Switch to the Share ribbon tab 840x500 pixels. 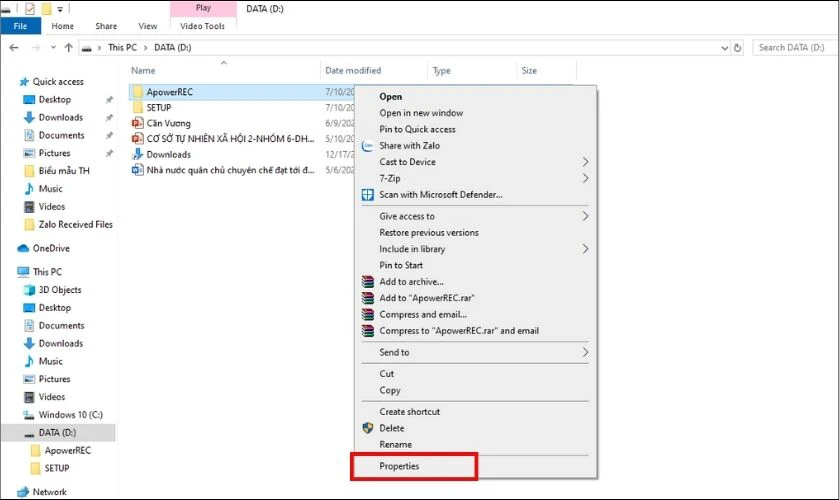(106, 26)
